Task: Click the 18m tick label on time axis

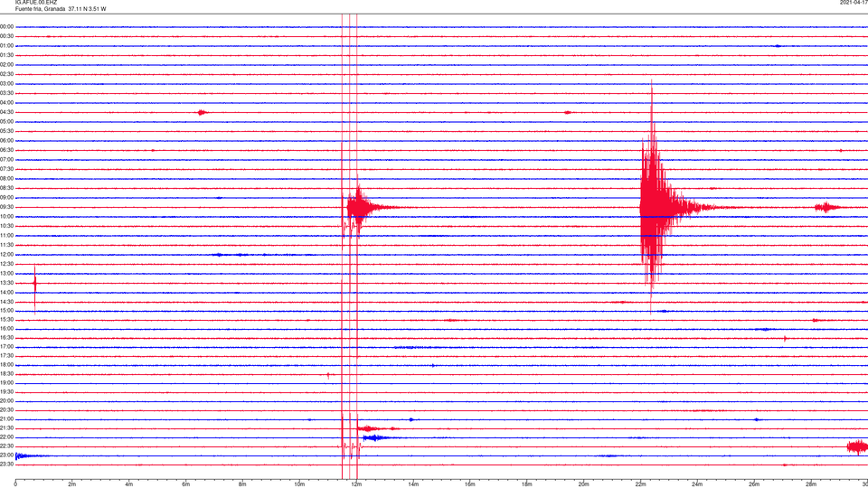Action: pos(527,484)
